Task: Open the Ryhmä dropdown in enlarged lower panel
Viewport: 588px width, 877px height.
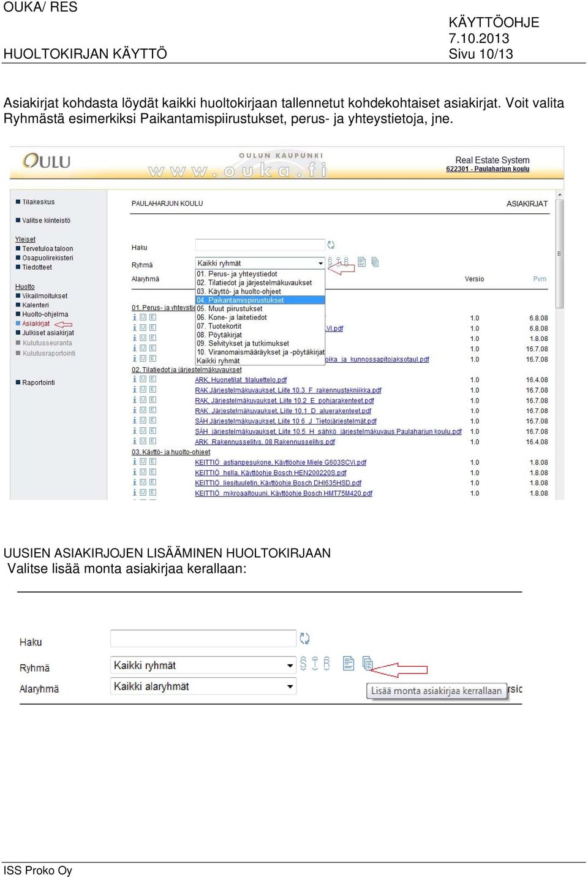Action: point(203,665)
